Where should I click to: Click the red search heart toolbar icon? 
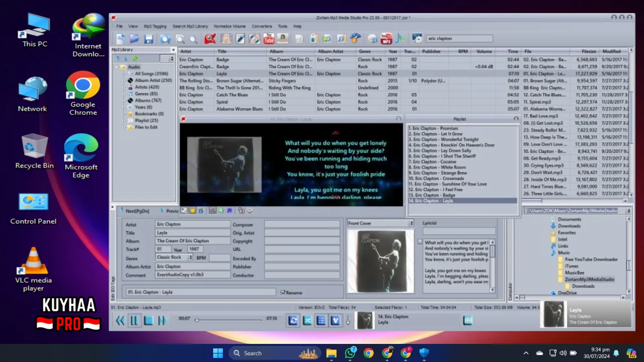tap(210, 39)
